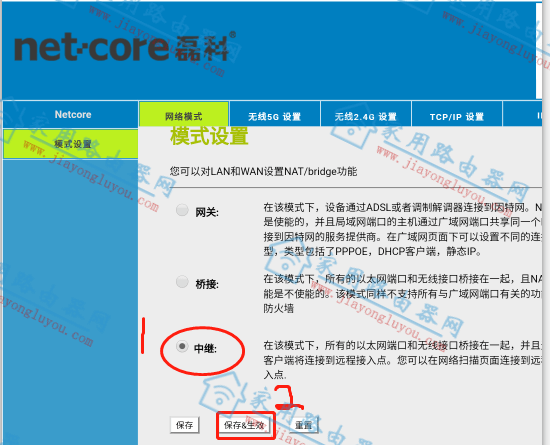Click the green 模式设置 page heading
550x445 pixels.
pyautogui.click(x=209, y=136)
